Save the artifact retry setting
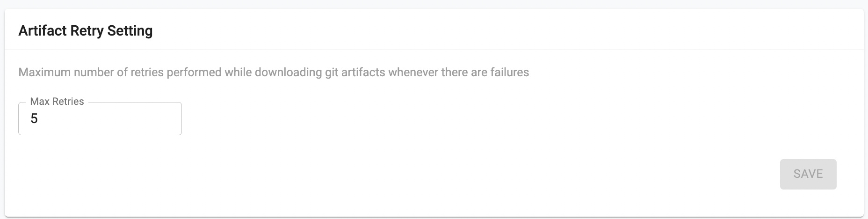Screen dimensions: 868x219 [x=808, y=174]
